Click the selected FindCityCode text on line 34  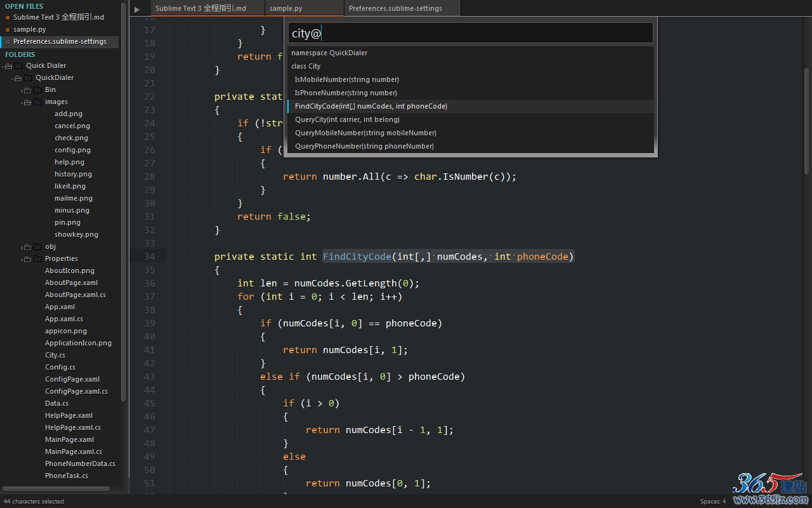pos(357,257)
